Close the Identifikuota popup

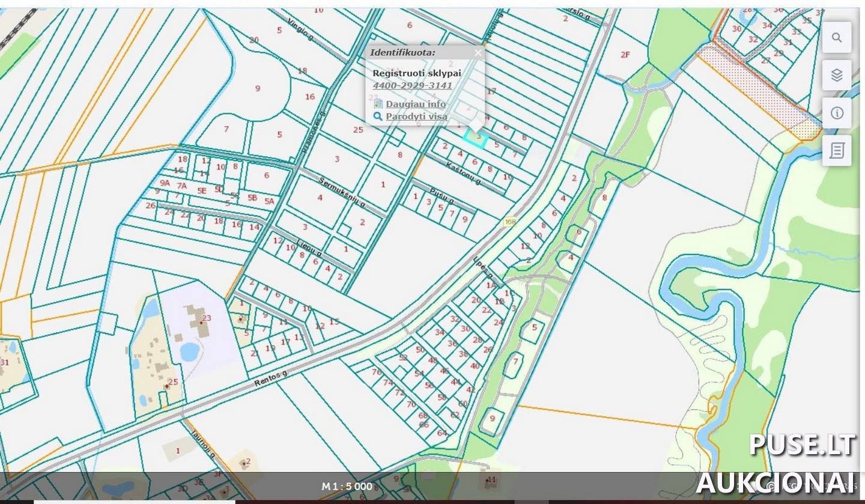(478, 53)
